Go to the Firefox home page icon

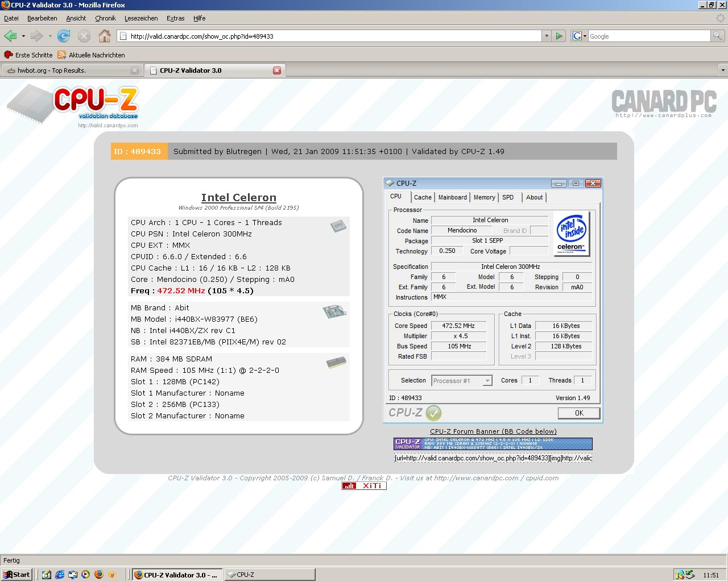point(105,36)
